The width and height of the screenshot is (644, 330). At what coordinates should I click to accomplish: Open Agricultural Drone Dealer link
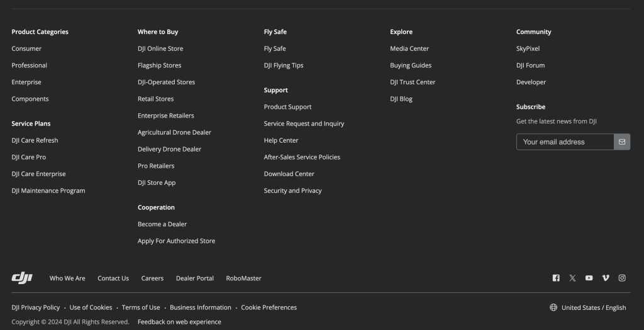tap(175, 133)
